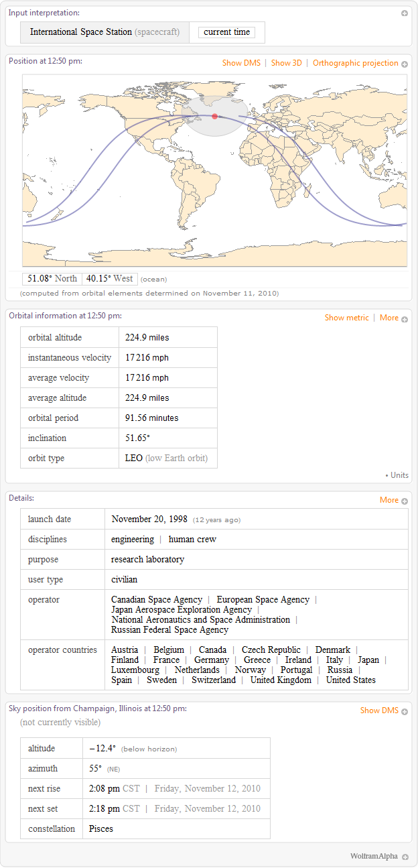This screenshot has height=868, width=418.
Task: Switch the map to Show 3D view
Action: (x=286, y=63)
